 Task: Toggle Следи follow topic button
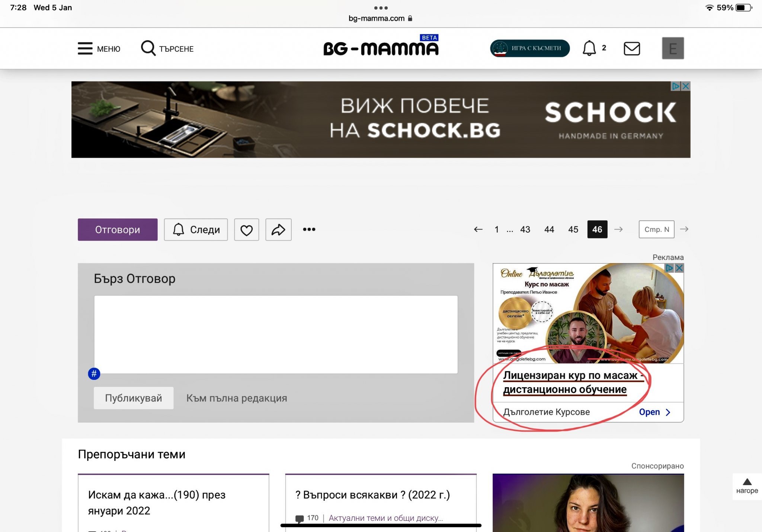[x=196, y=230]
